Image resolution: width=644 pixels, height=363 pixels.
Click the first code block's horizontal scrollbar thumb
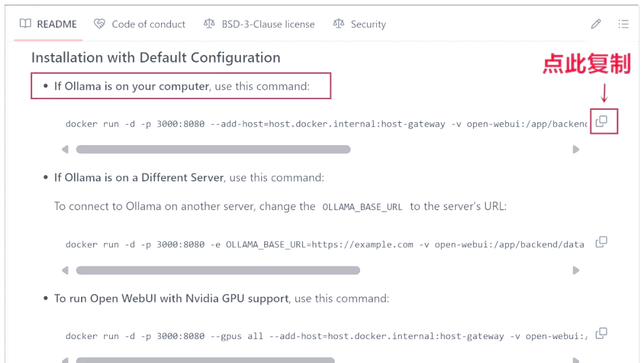[x=213, y=149]
